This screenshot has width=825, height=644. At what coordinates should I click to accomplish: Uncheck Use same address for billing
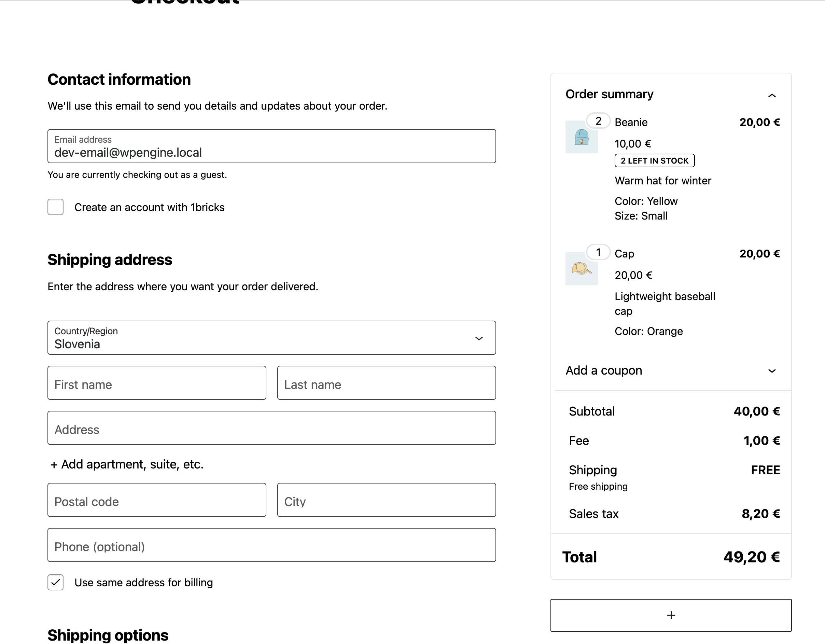(56, 583)
